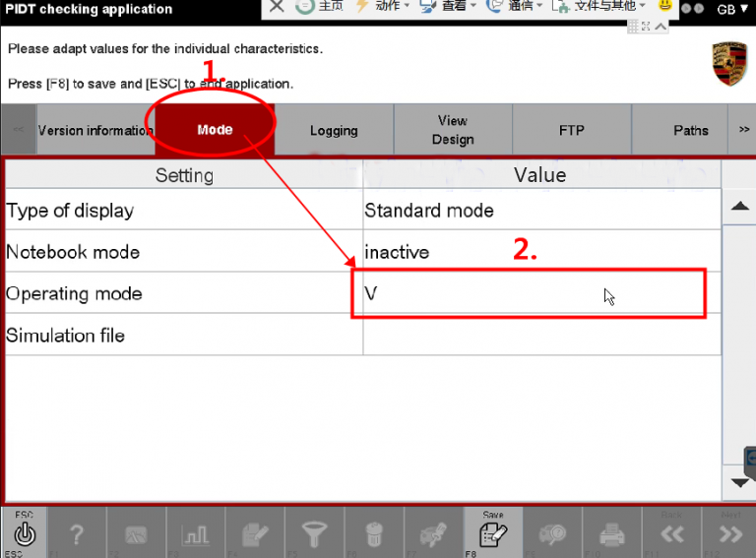Click the Operating mode setting label
This screenshot has width=756, height=558.
74,293
